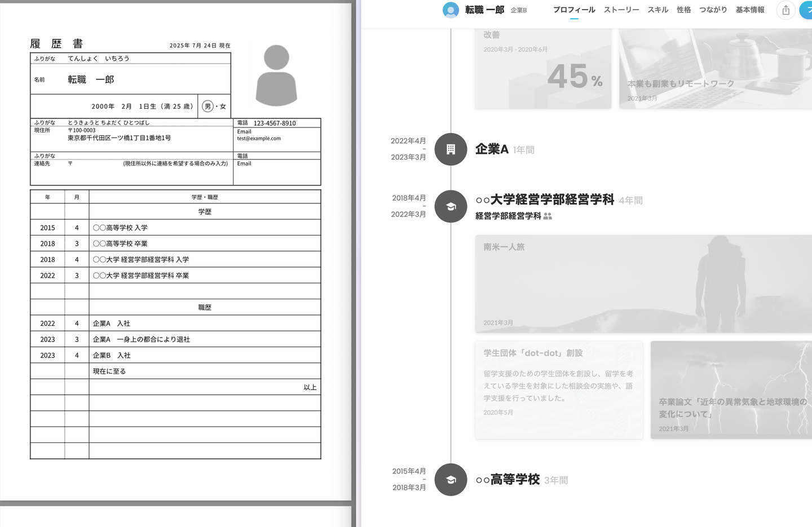
Task: Click the circled 男 gender mark
Action: (x=208, y=107)
